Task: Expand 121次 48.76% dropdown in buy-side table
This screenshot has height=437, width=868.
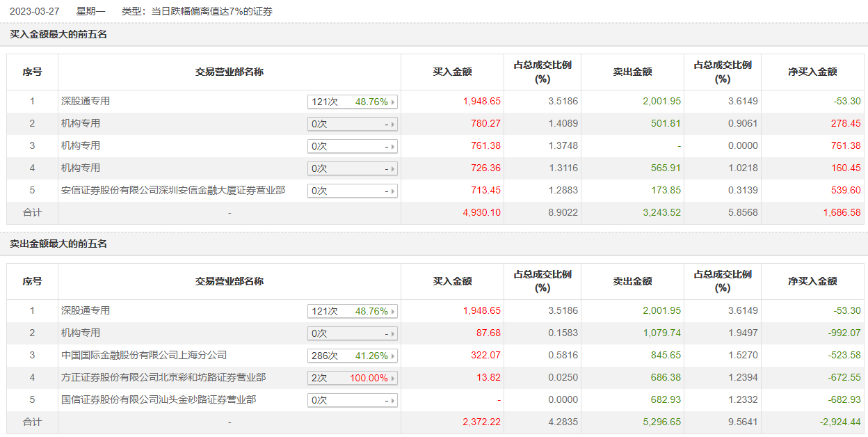Action: [353, 102]
